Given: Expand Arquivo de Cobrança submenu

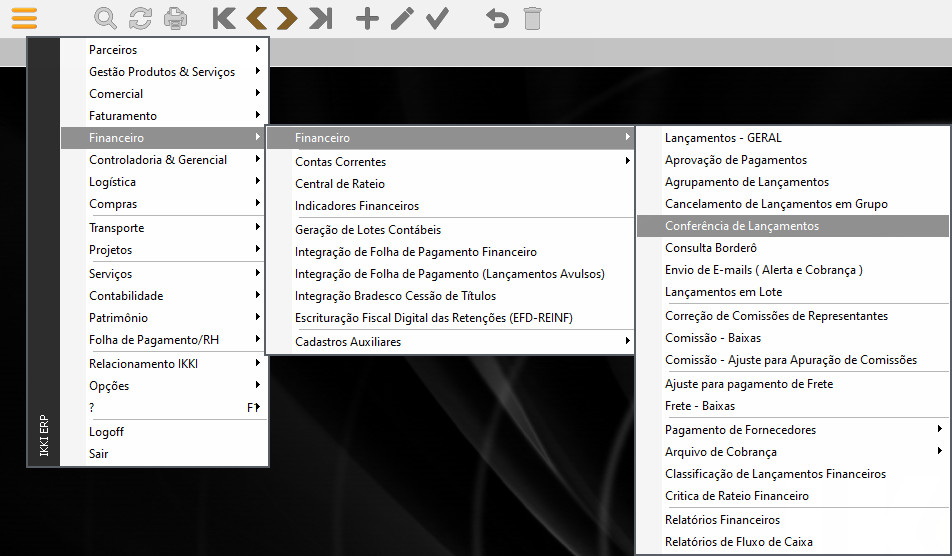Looking at the screenshot, I should pos(793,452).
